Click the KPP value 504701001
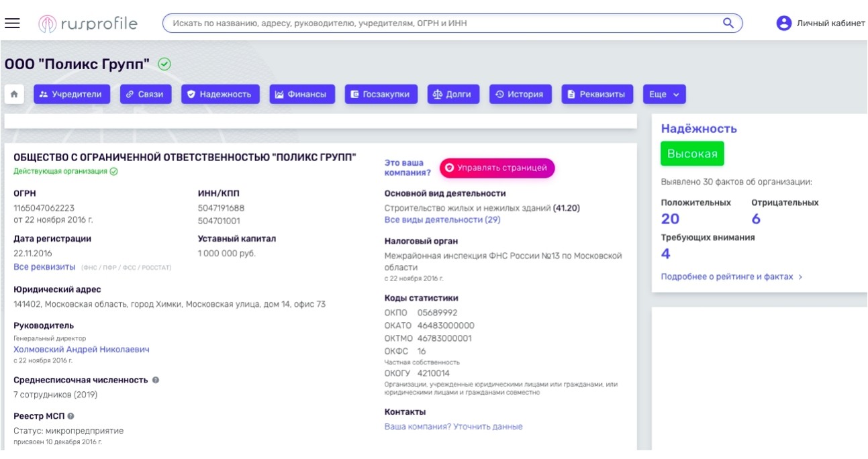The image size is (868, 459). click(219, 221)
